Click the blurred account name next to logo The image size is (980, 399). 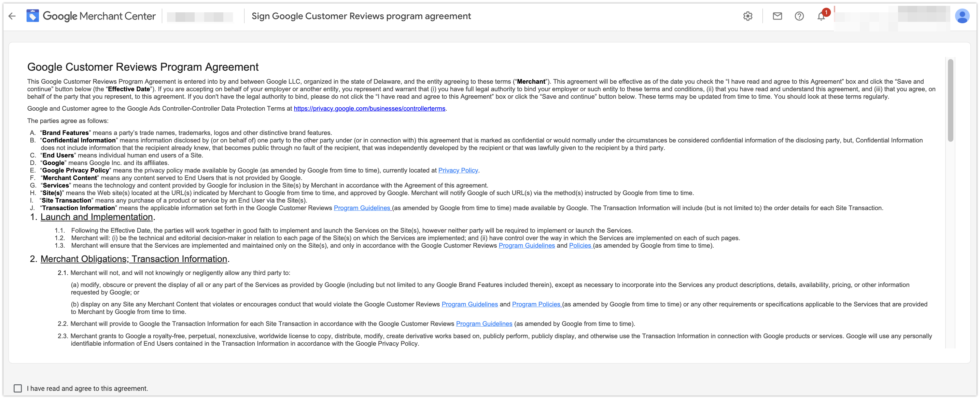pyautogui.click(x=200, y=17)
